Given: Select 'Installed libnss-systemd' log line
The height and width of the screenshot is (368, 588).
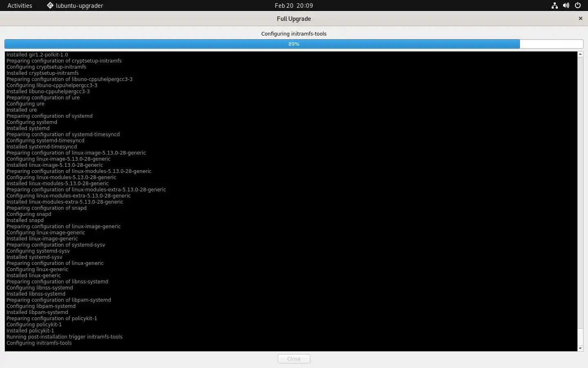Looking at the screenshot, I should point(36,294).
